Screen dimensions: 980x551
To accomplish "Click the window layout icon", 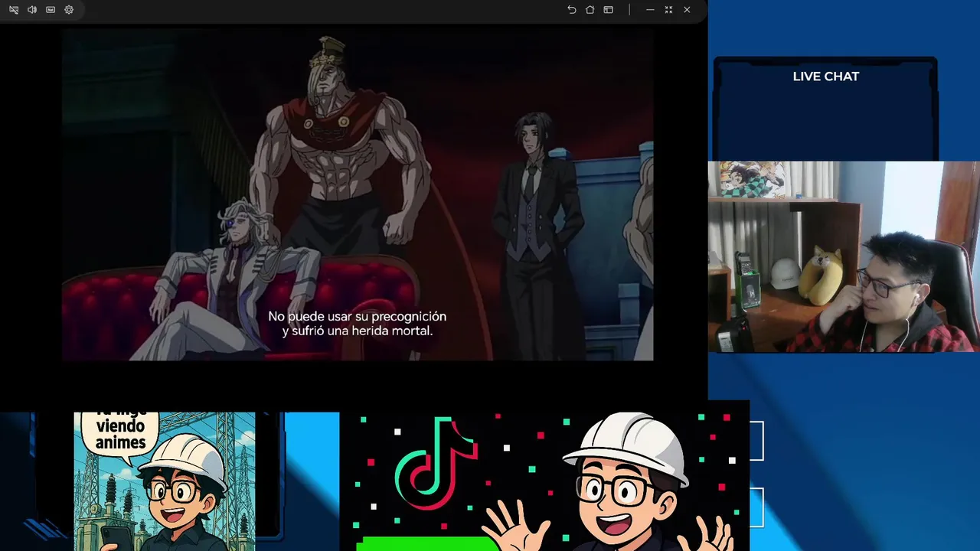I will (x=609, y=10).
